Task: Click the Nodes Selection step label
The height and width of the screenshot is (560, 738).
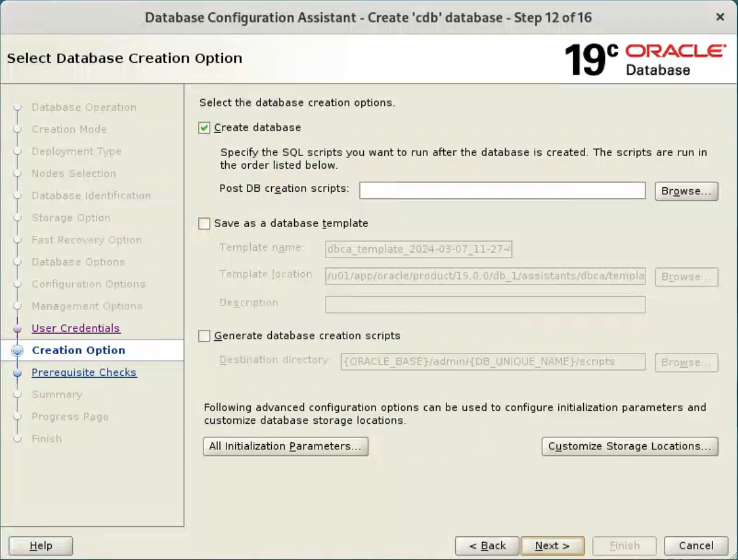Action: pos(74,173)
